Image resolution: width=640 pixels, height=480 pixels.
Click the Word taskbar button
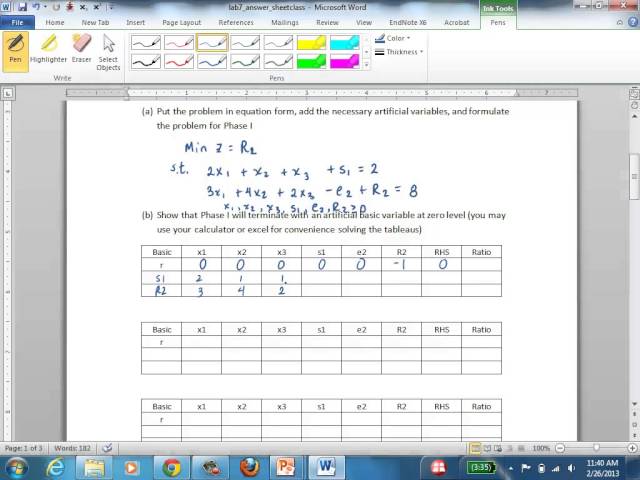326,467
